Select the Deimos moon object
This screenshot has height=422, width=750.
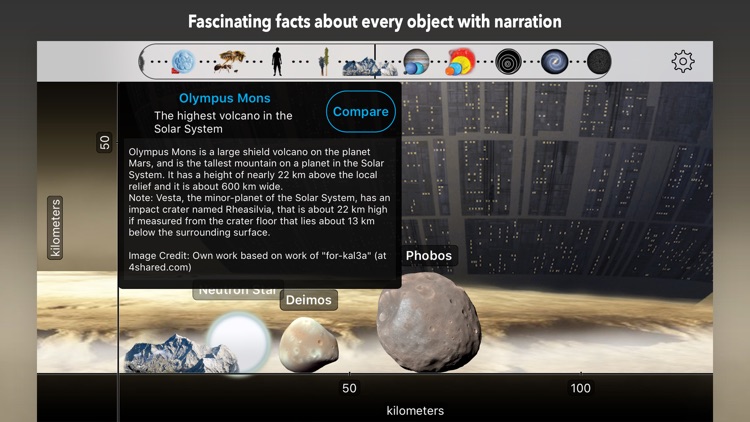(x=309, y=344)
